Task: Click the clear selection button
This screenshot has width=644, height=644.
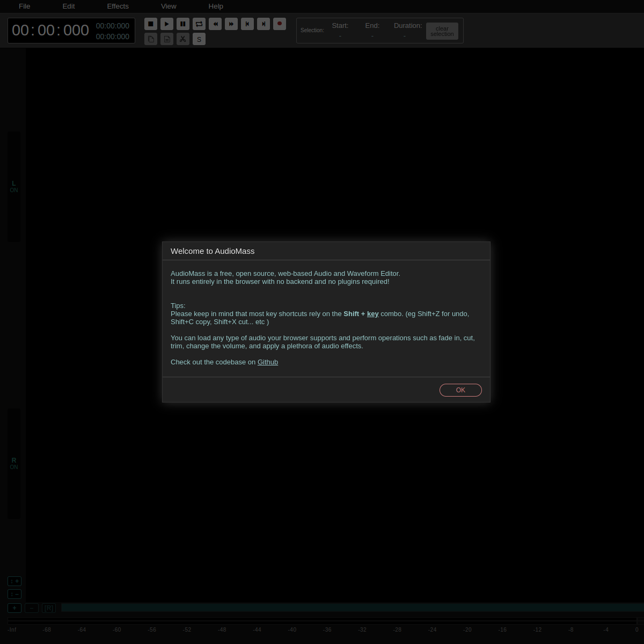Action: coord(442,31)
